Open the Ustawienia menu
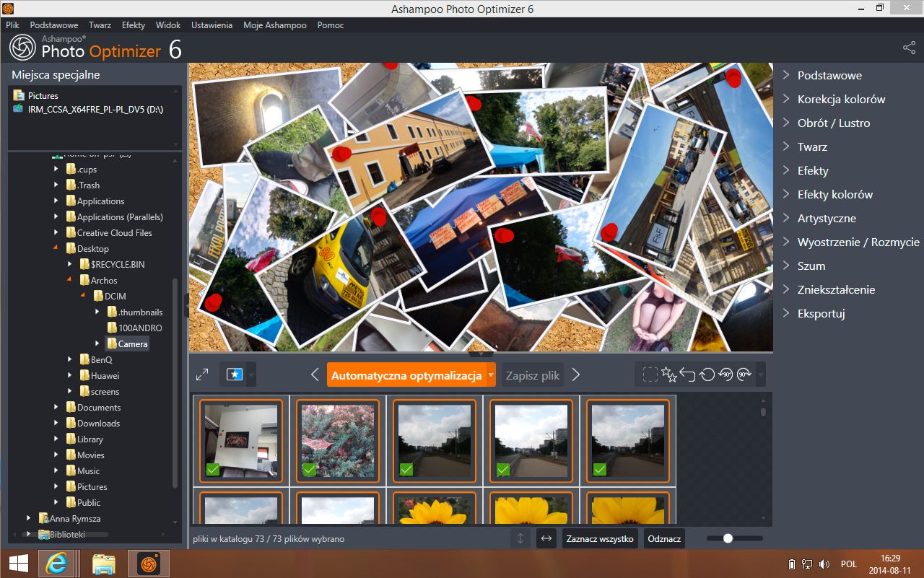 [212, 25]
